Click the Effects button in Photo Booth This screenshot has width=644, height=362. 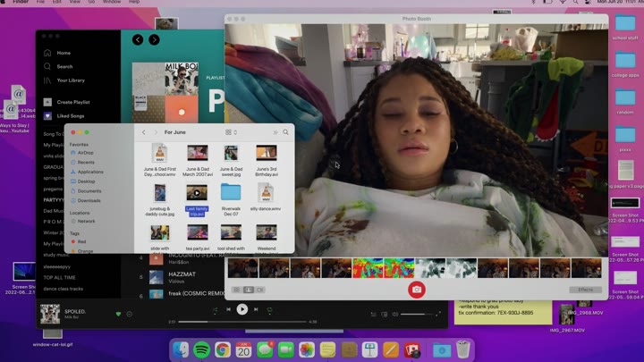pos(585,290)
